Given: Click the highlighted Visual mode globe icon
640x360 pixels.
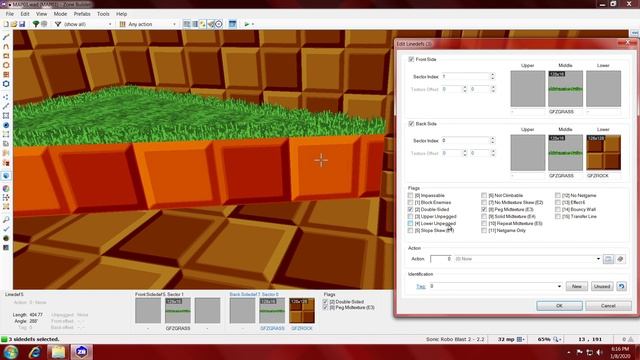Looking at the screenshot, I should pyautogui.click(x=6, y=176).
